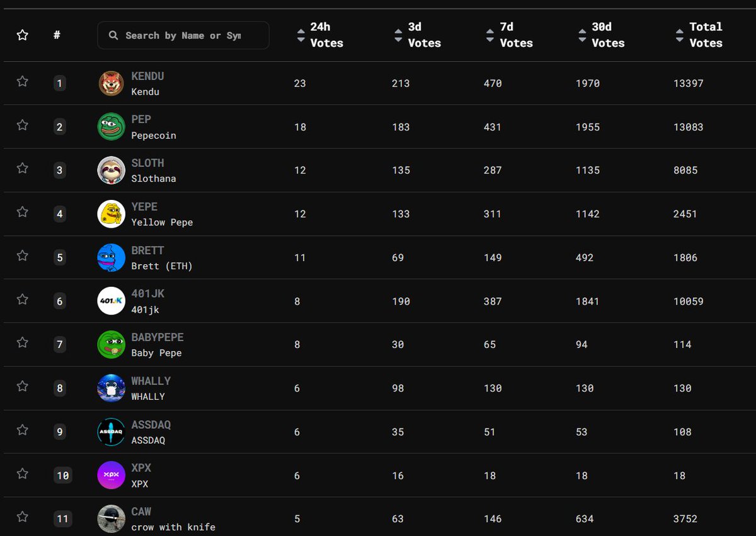Click the crow with knife logo

tap(111, 519)
